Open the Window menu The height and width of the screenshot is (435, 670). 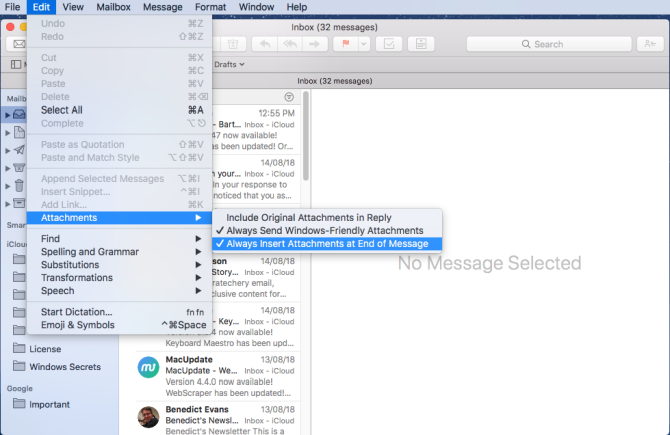pos(256,7)
